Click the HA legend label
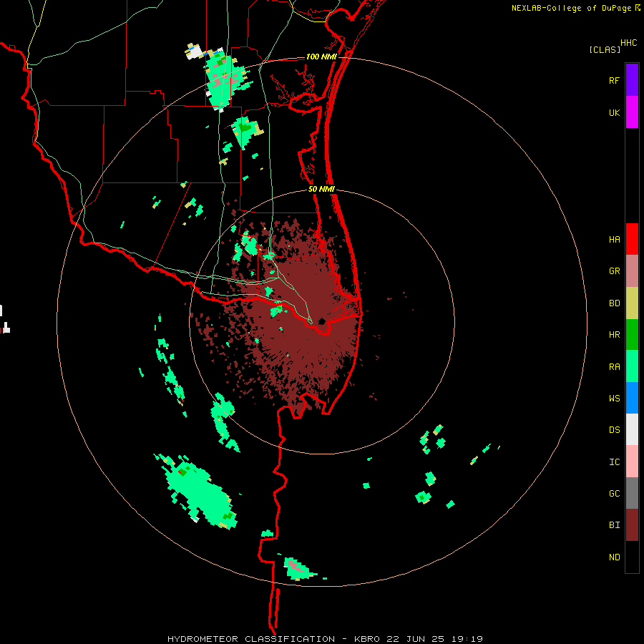The image size is (644, 644). [614, 240]
